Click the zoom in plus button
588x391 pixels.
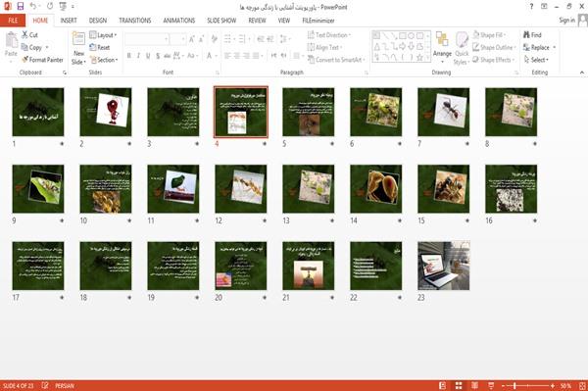553,385
